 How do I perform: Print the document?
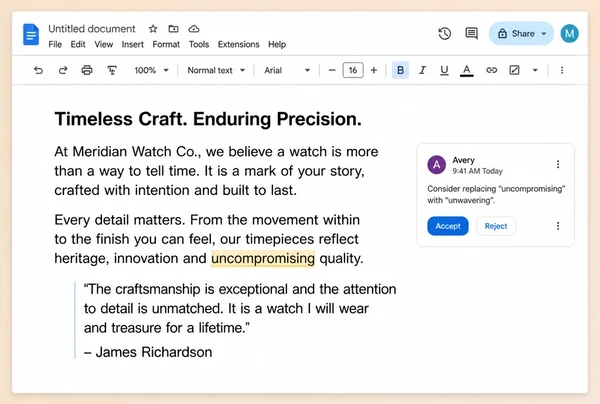click(x=87, y=70)
